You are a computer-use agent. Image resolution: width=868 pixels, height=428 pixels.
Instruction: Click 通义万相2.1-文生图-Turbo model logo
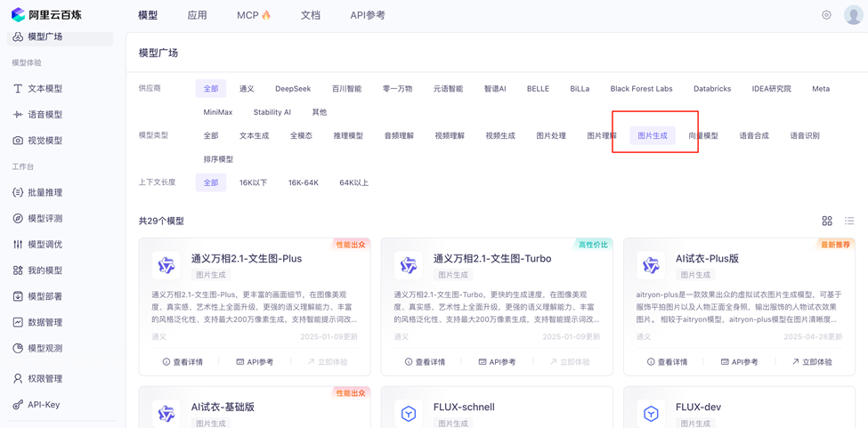[409, 265]
